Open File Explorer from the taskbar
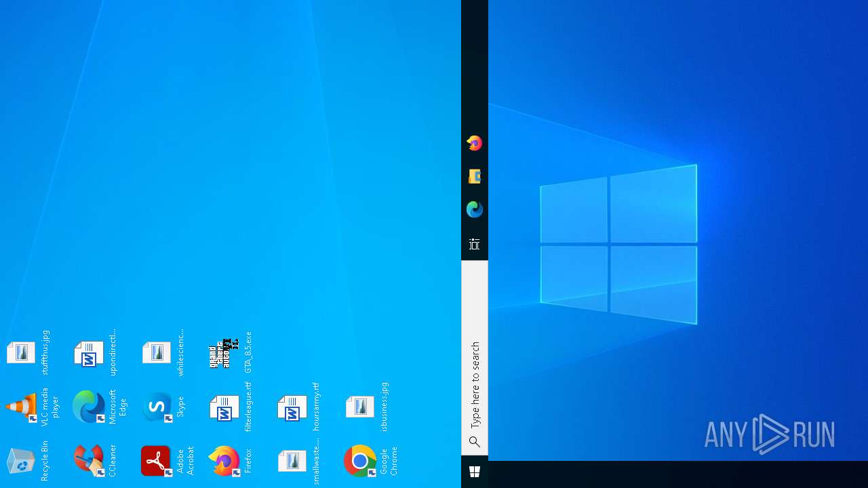 (475, 177)
